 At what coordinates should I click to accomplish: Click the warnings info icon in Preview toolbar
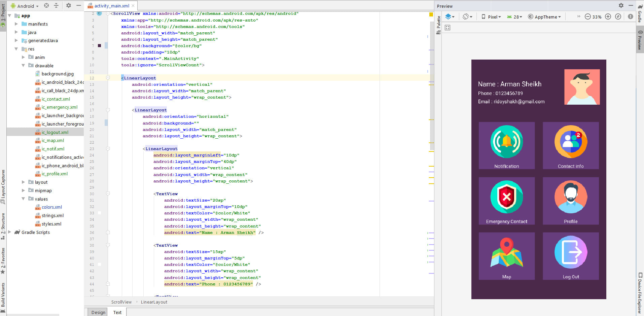coord(631,16)
